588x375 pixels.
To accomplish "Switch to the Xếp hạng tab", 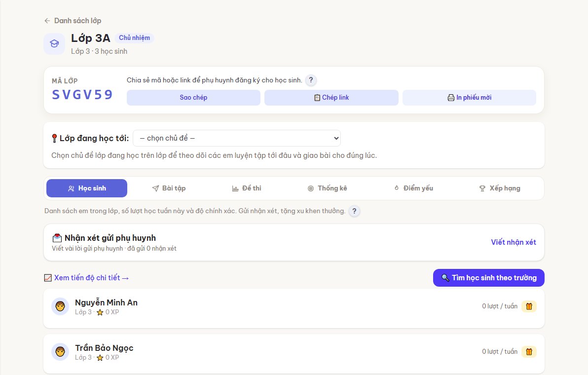I will [x=500, y=188].
